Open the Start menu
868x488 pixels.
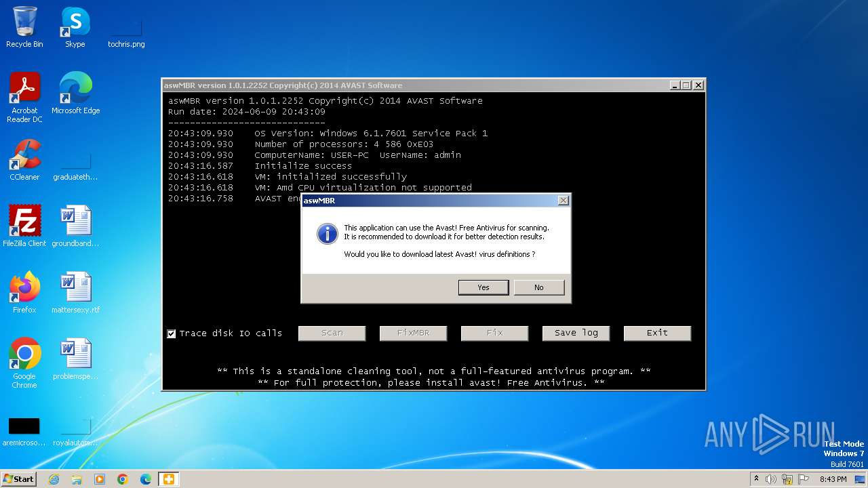coord(19,479)
